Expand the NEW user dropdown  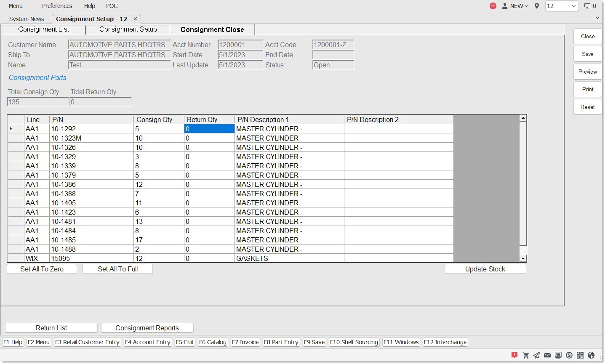pos(515,6)
